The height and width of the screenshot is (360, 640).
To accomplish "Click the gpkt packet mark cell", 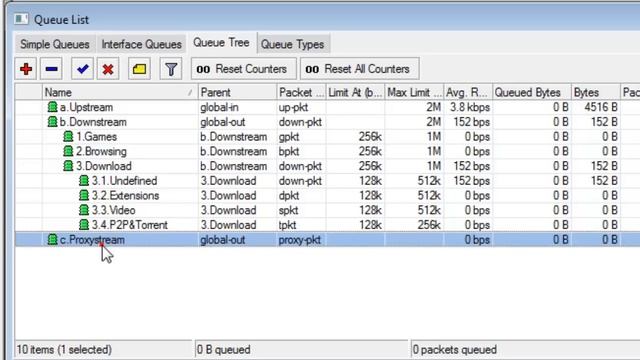I will [x=301, y=137].
